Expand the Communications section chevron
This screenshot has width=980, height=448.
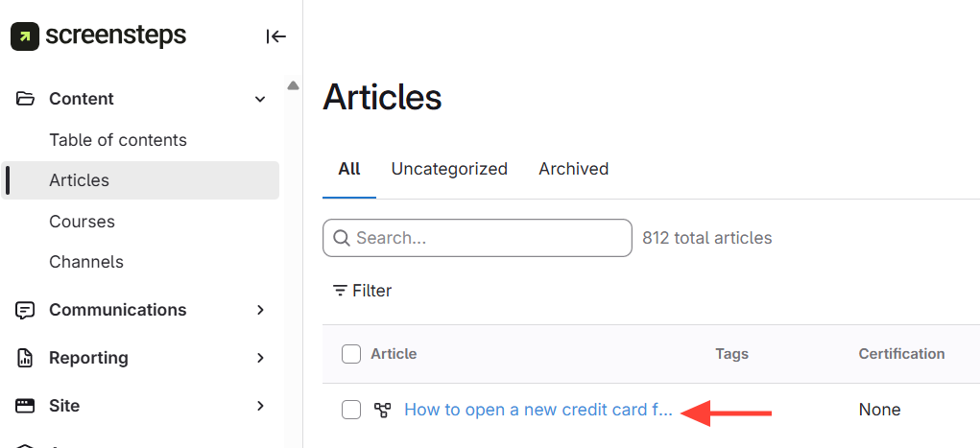tap(260, 310)
